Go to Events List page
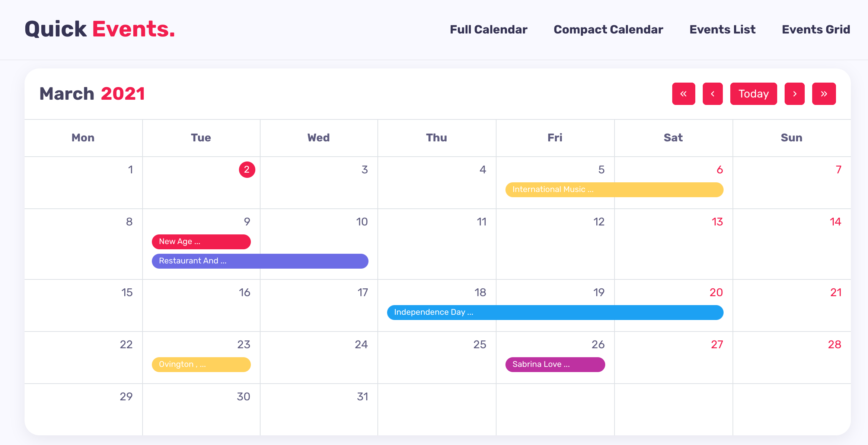This screenshot has height=445, width=868. tap(722, 29)
